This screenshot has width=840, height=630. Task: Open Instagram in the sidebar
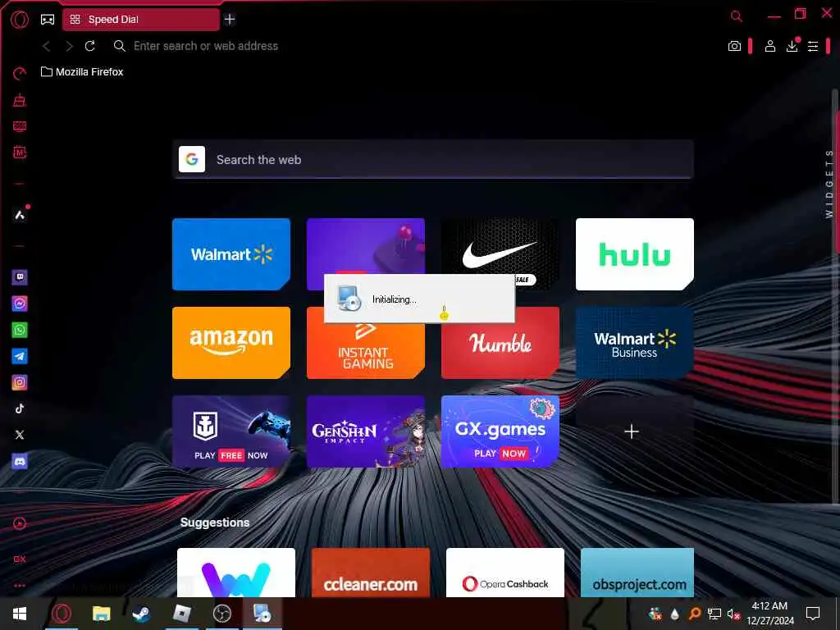click(x=20, y=382)
